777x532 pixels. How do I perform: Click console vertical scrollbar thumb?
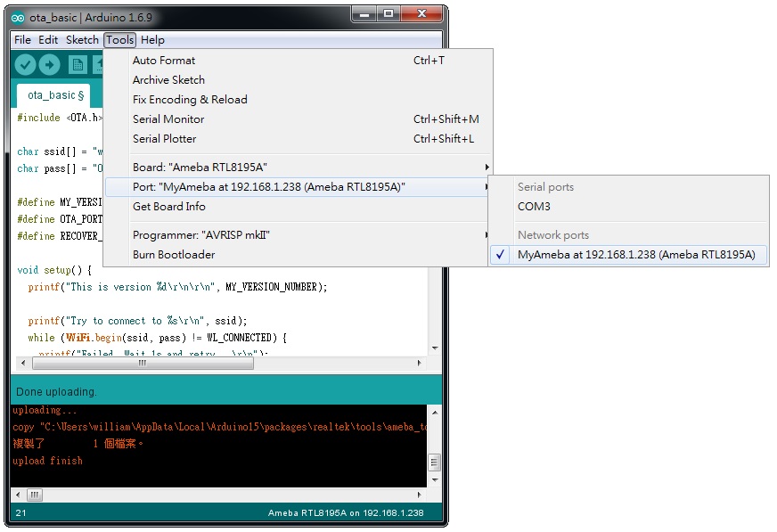click(x=435, y=462)
